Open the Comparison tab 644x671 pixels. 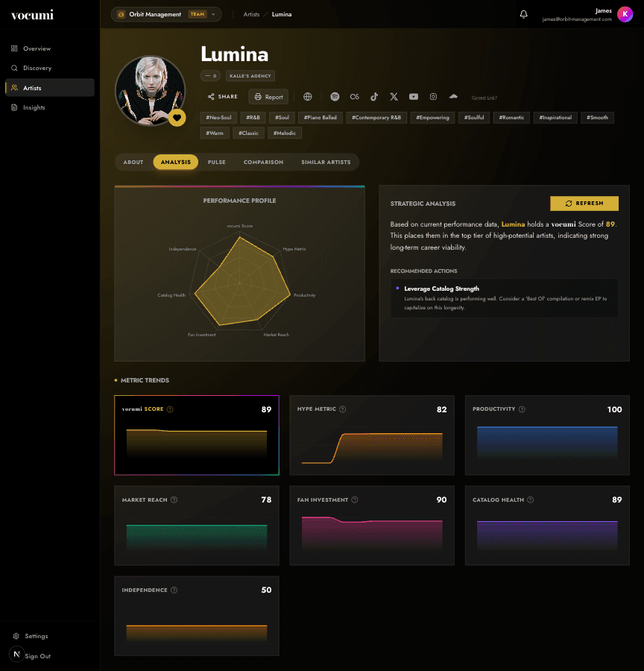[x=263, y=163]
